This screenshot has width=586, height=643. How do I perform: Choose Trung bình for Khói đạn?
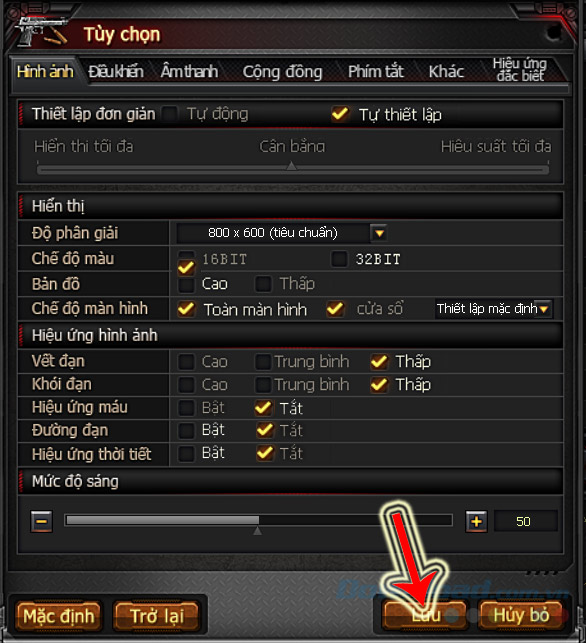(263, 385)
